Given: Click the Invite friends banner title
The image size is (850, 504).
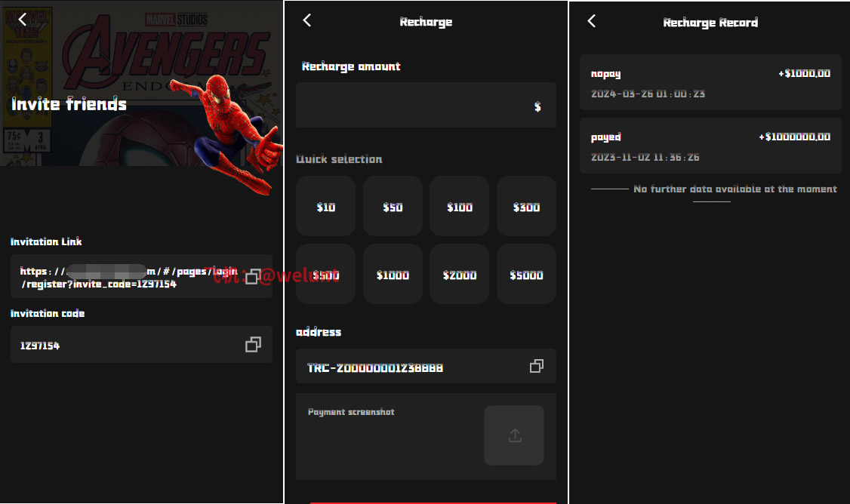Looking at the screenshot, I should pyautogui.click(x=69, y=103).
